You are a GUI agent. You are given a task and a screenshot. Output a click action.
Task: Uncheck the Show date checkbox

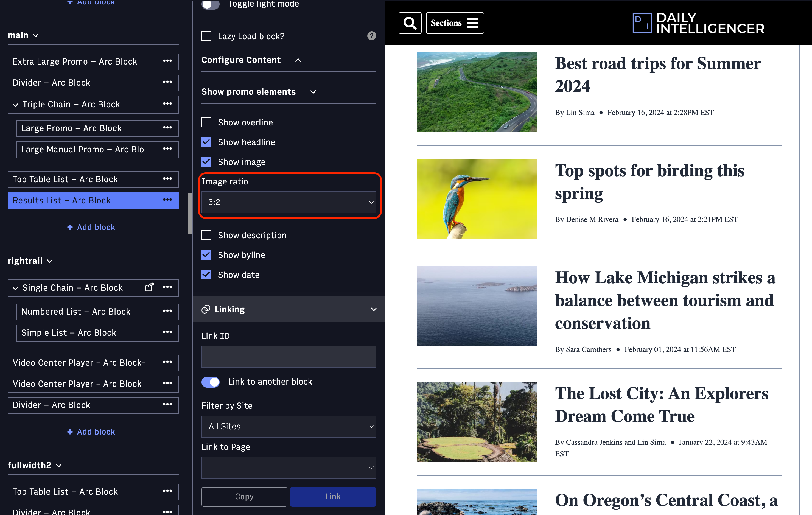(x=206, y=275)
